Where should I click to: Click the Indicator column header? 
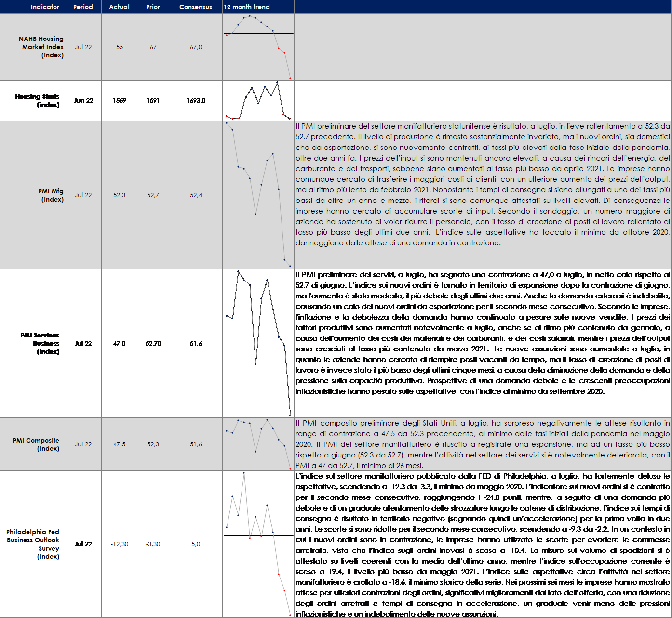point(45,7)
